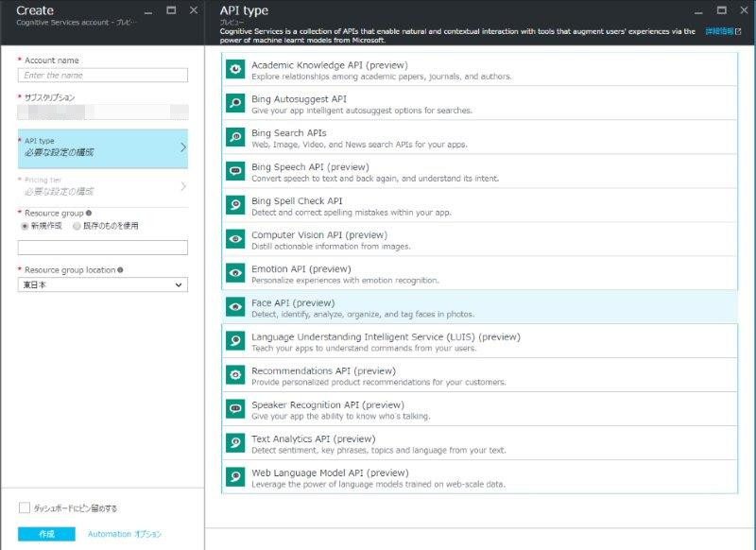Click the 作成 button

[x=46, y=534]
